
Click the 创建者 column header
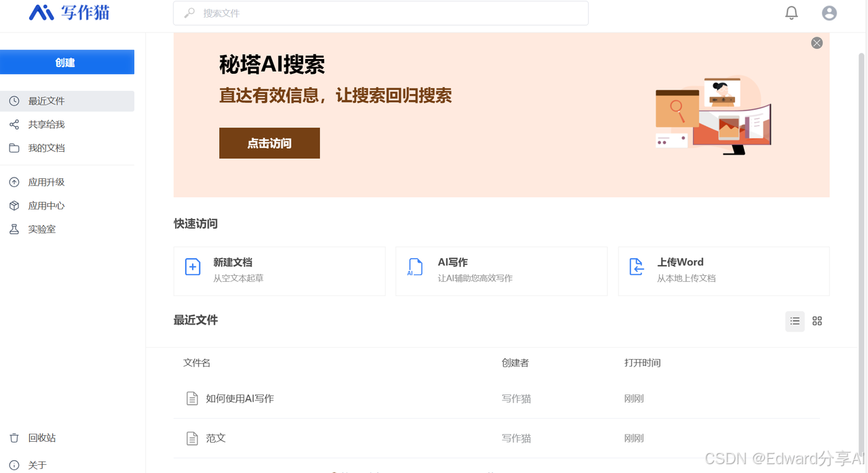coord(515,363)
